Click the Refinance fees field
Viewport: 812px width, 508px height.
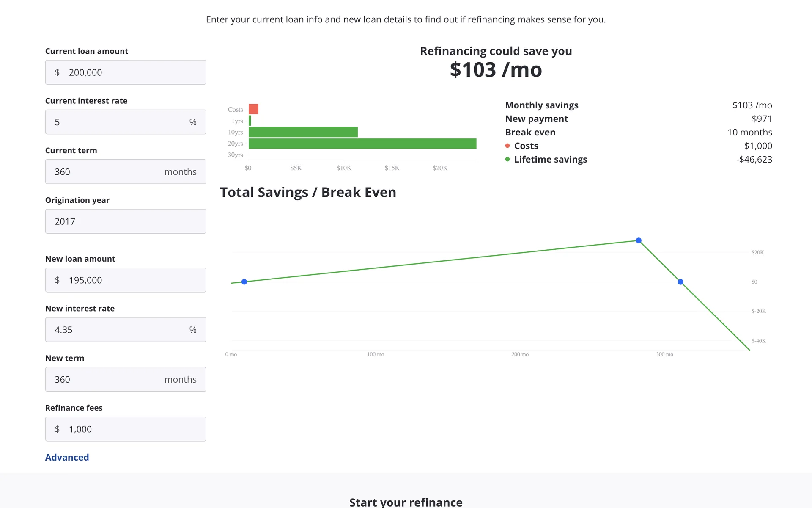[x=126, y=429]
